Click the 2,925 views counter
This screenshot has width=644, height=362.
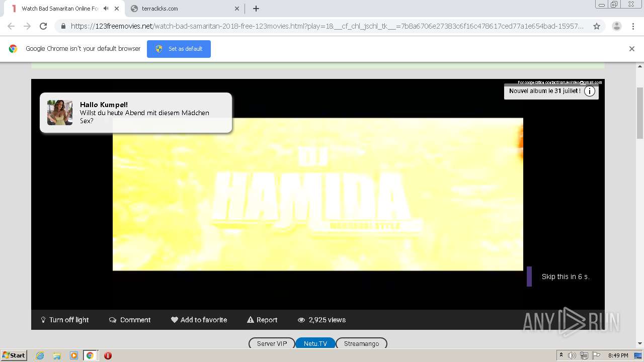[x=321, y=320]
